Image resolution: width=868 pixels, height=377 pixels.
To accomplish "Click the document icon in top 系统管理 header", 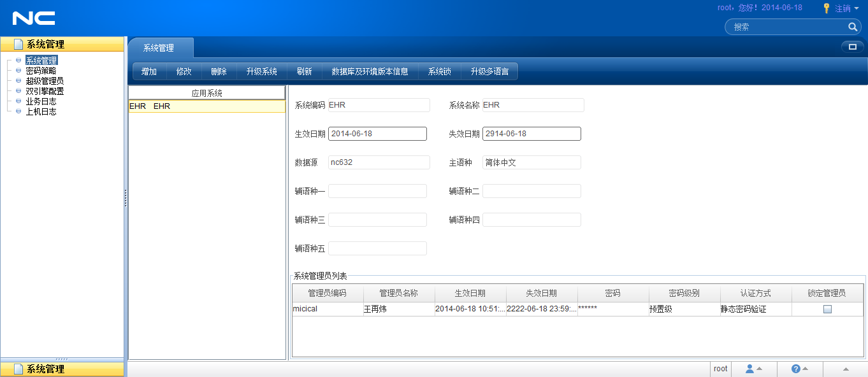I will point(18,45).
